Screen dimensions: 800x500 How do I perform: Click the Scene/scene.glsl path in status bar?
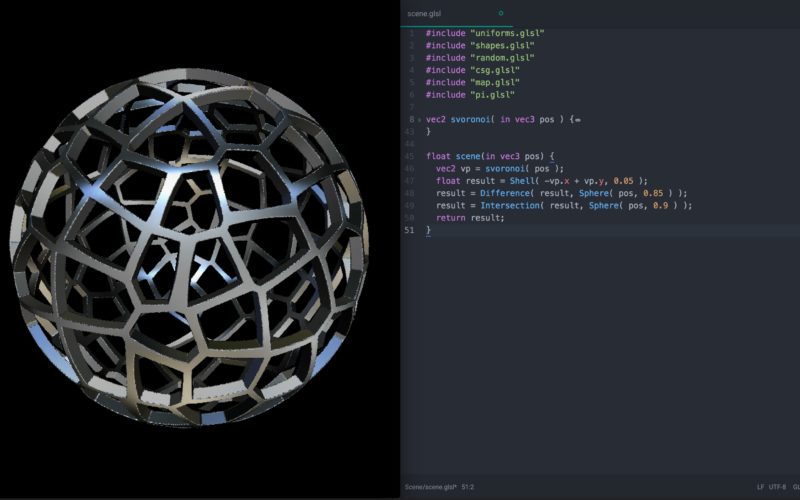tap(431, 487)
